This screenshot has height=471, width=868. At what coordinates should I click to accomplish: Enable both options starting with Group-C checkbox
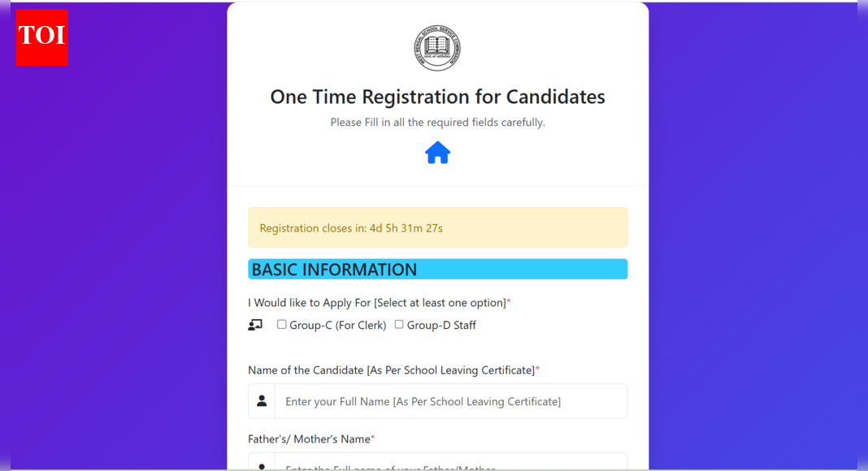point(281,324)
